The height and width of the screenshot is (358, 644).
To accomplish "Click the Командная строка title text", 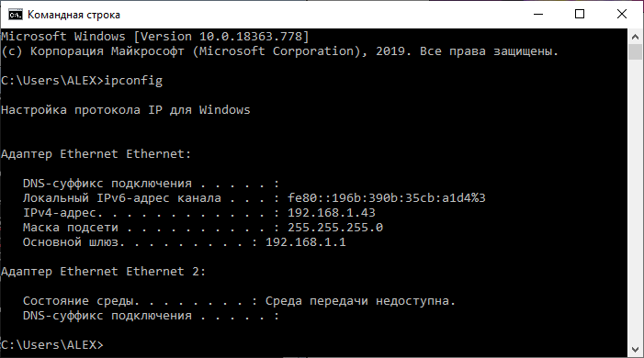I will pyautogui.click(x=73, y=15).
